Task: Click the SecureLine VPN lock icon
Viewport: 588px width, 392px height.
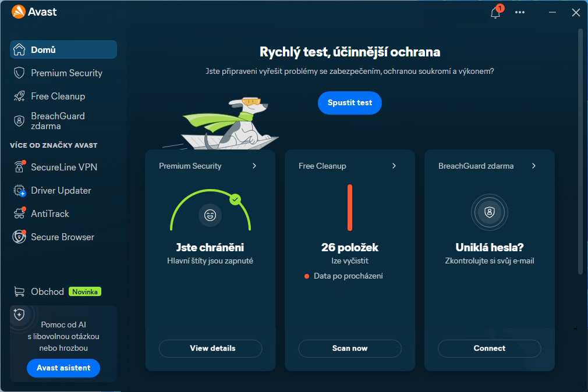Action: coord(19,166)
